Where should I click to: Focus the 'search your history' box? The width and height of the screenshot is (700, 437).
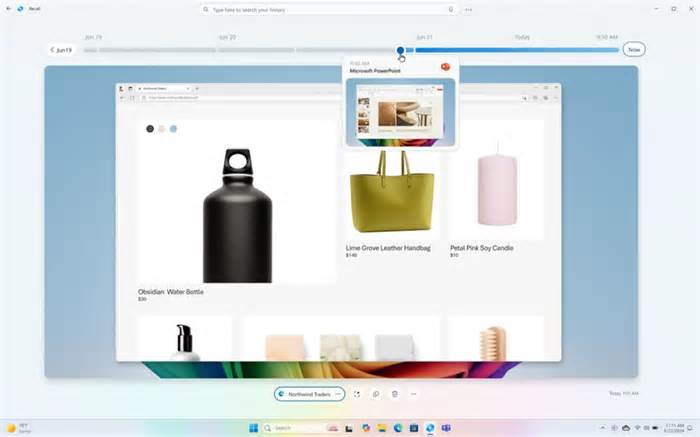coord(329,9)
